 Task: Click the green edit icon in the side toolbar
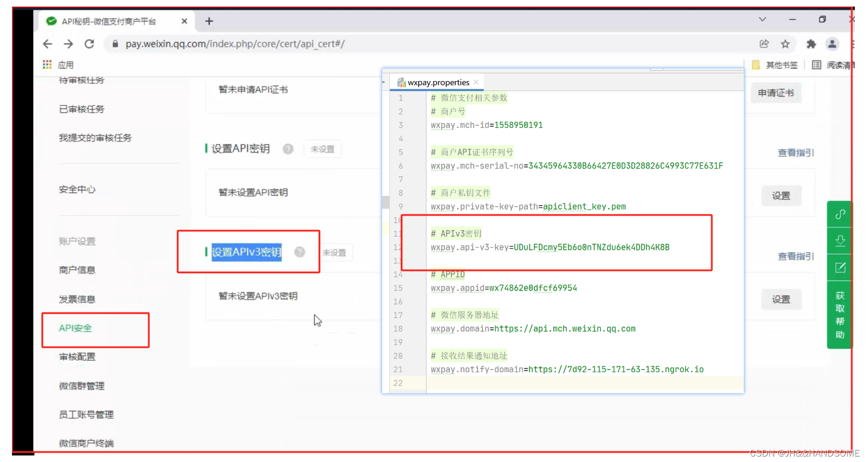coord(840,267)
